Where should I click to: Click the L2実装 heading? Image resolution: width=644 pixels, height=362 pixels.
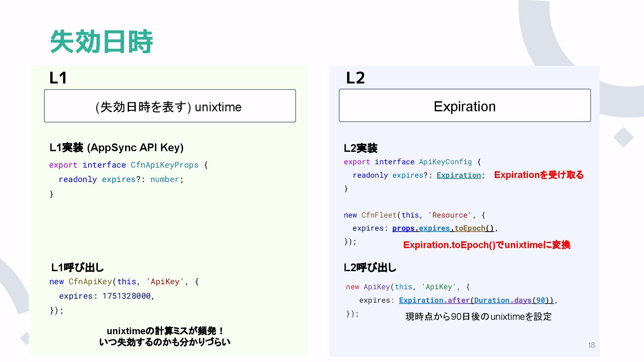361,148
